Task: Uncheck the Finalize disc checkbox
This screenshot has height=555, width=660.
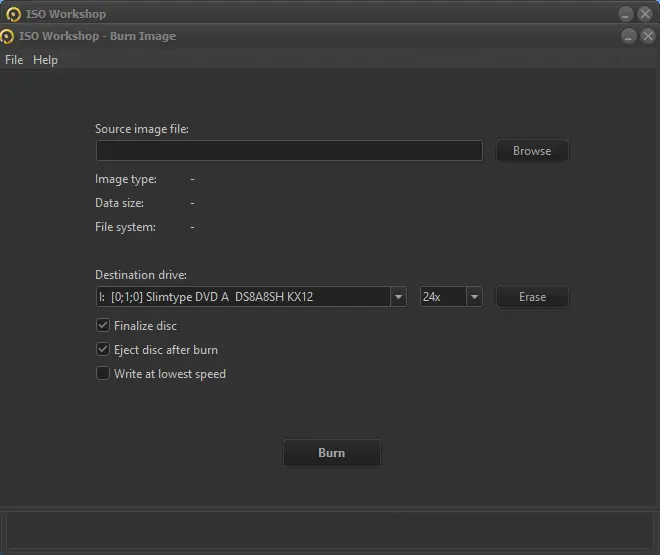Action: (103, 325)
